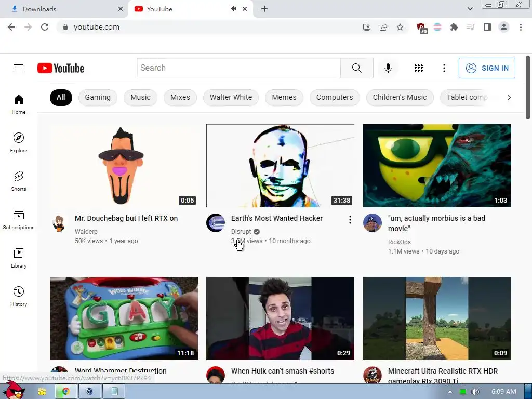Switch to the Downloads browser tab
The image size is (532, 399).
point(64,9)
